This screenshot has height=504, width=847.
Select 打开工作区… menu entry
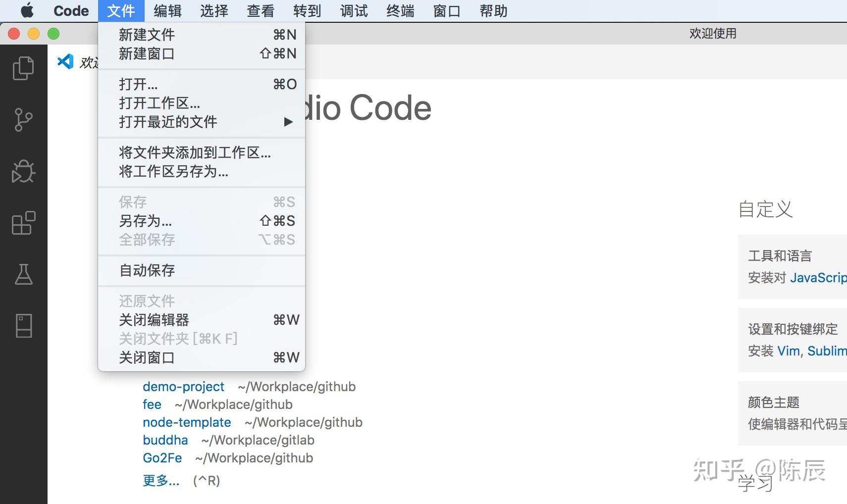pos(202,103)
